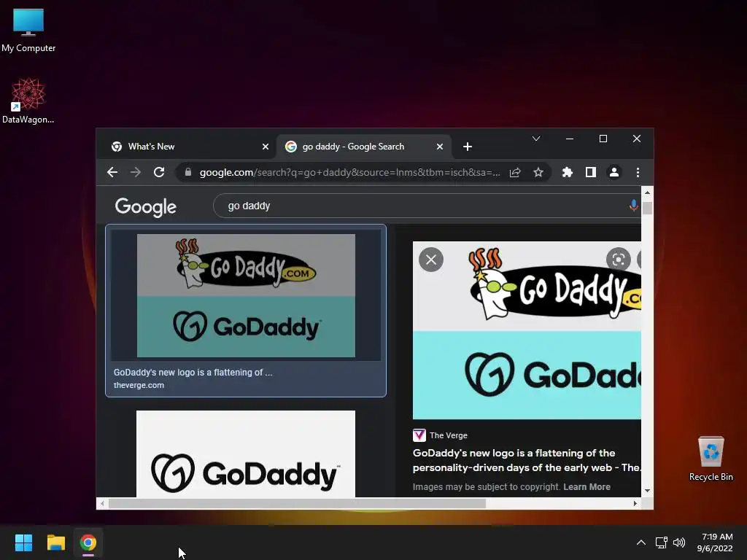Click the Google logo

pos(146,207)
